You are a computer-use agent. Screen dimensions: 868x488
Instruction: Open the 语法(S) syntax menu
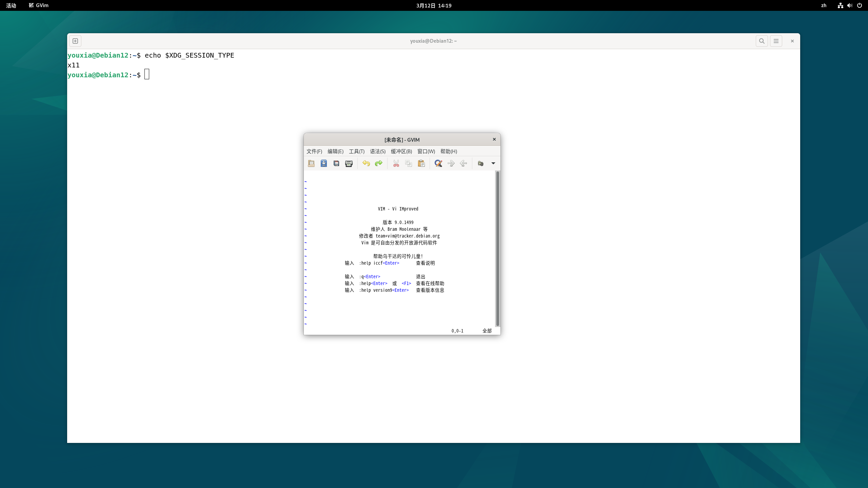[377, 151]
